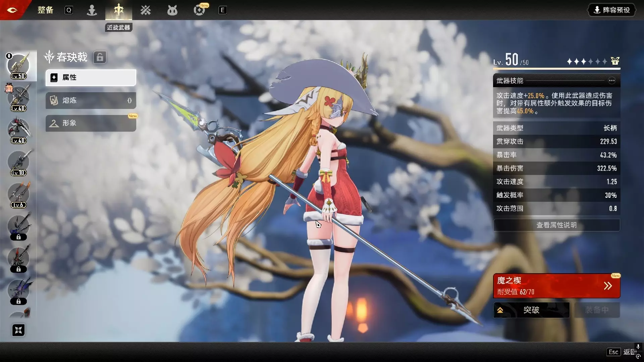This screenshot has width=644, height=362.
Task: Open the 熔炼 smelting option
Action: point(91,100)
